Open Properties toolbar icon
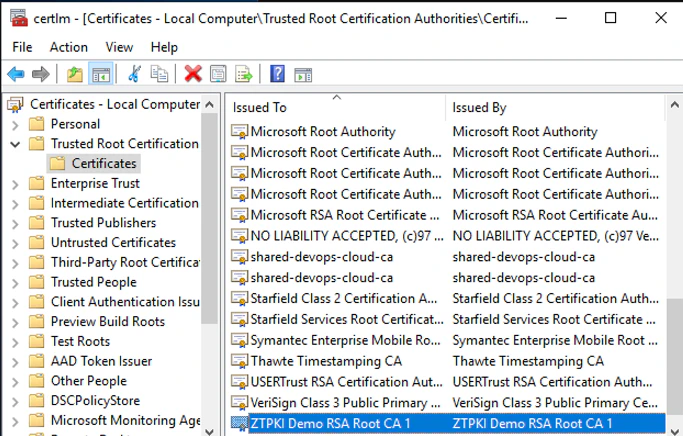Image resolution: width=684 pixels, height=436 pixels. 218,74
